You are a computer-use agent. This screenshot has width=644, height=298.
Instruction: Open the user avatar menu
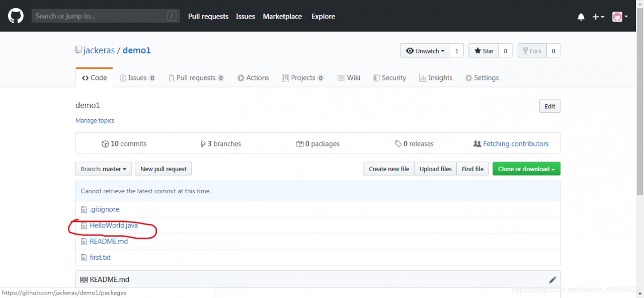[620, 17]
